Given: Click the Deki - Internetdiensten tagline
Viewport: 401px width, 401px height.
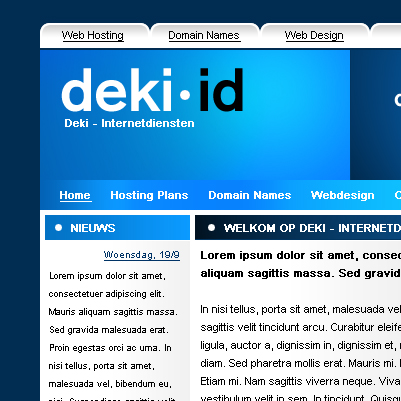Looking at the screenshot, I should pyautogui.click(x=129, y=123).
